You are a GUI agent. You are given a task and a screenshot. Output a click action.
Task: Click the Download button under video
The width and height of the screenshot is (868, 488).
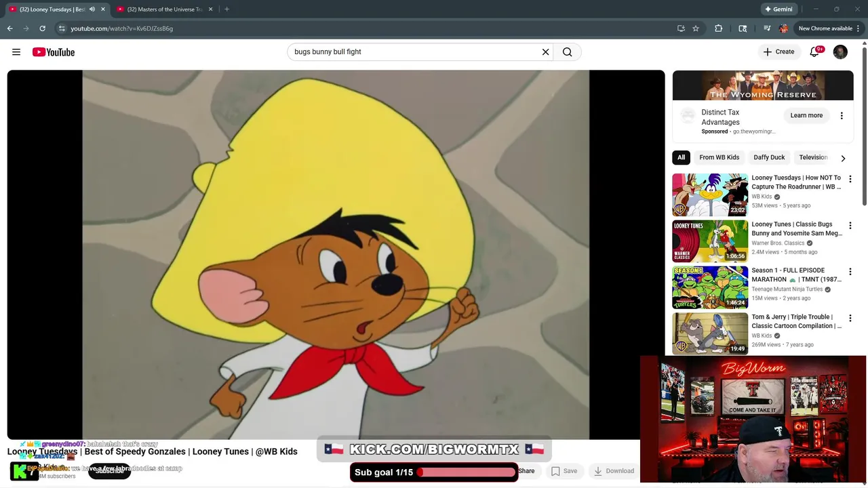613,471
